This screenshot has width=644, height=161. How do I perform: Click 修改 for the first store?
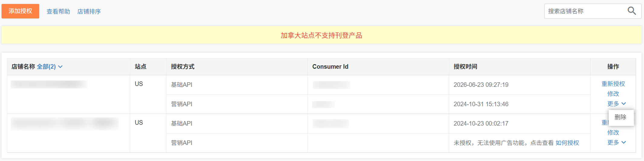click(613, 94)
